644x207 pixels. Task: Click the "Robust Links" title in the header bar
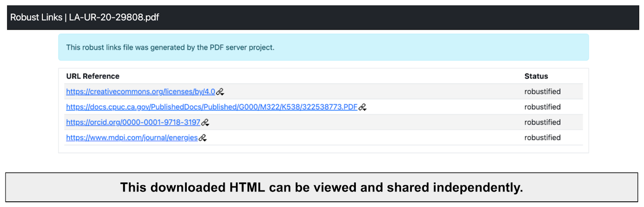point(36,17)
